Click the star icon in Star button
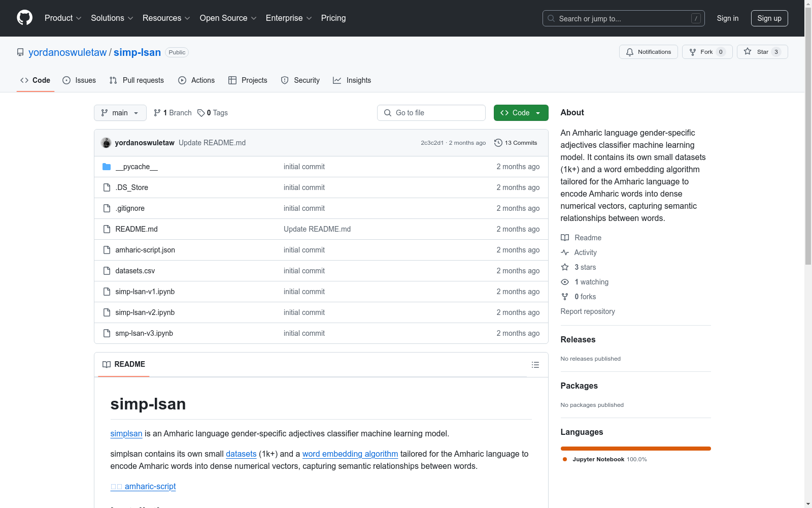812x508 pixels. [x=748, y=51]
